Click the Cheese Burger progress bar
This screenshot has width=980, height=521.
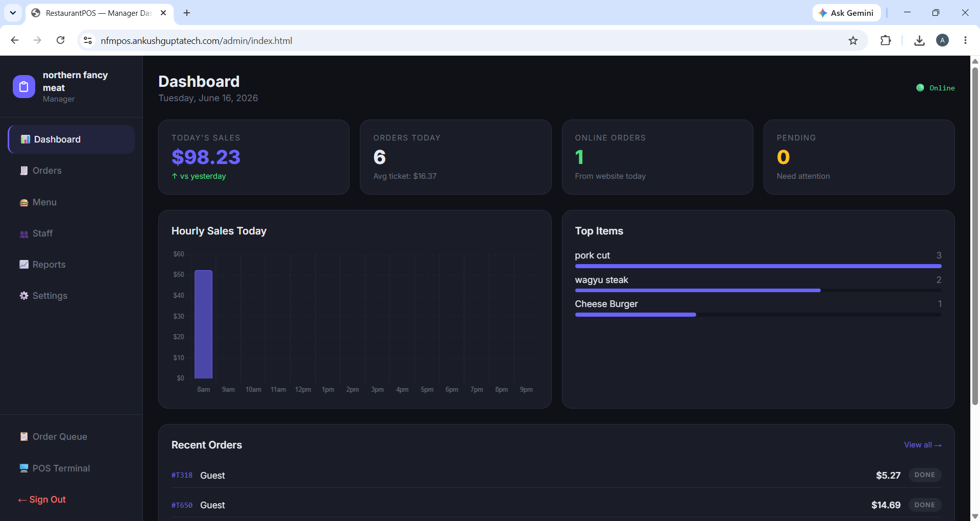(758, 315)
